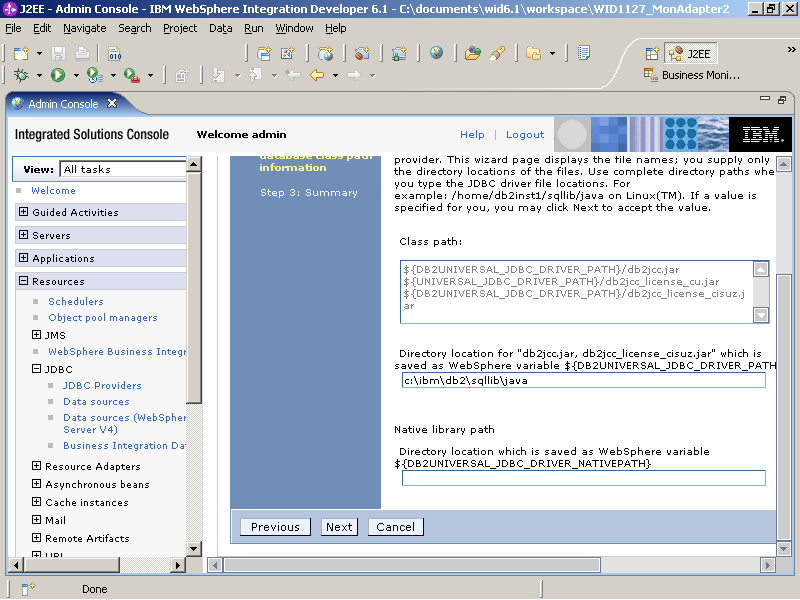Open the Welcome link

(x=54, y=190)
